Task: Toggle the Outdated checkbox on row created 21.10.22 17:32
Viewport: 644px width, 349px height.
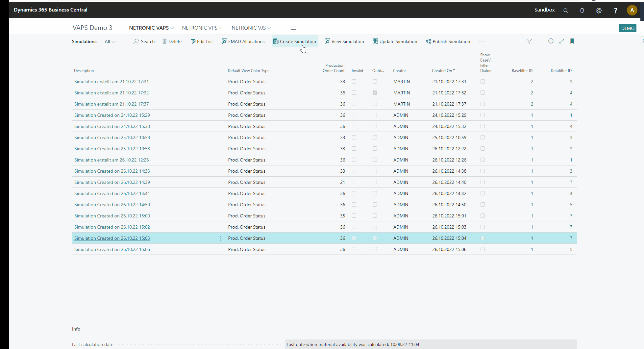Action: coord(375,93)
